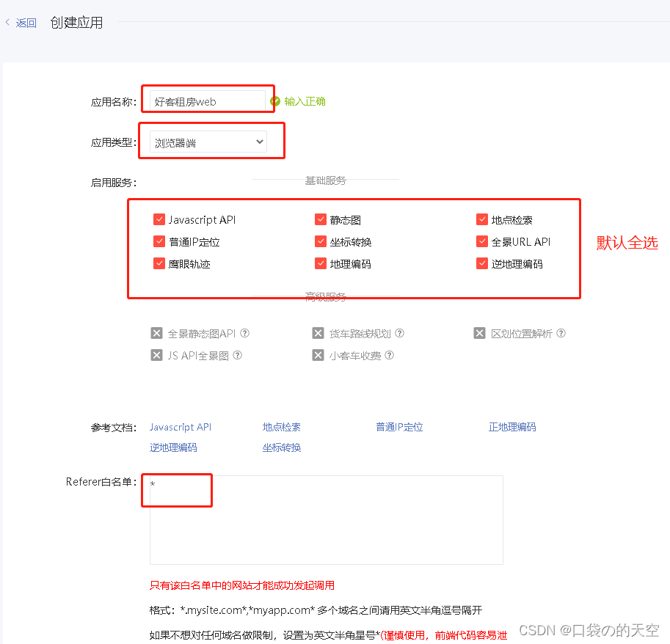
Task: Toggle the disabled 货车路线规划 checkbox
Action: (318, 333)
